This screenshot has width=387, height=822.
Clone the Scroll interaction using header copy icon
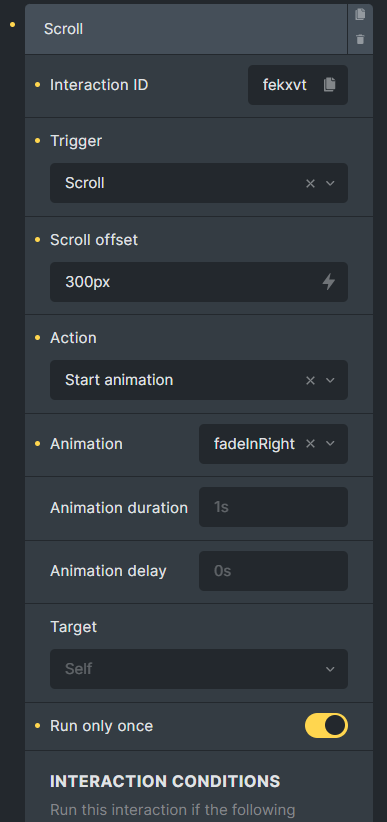[360, 15]
